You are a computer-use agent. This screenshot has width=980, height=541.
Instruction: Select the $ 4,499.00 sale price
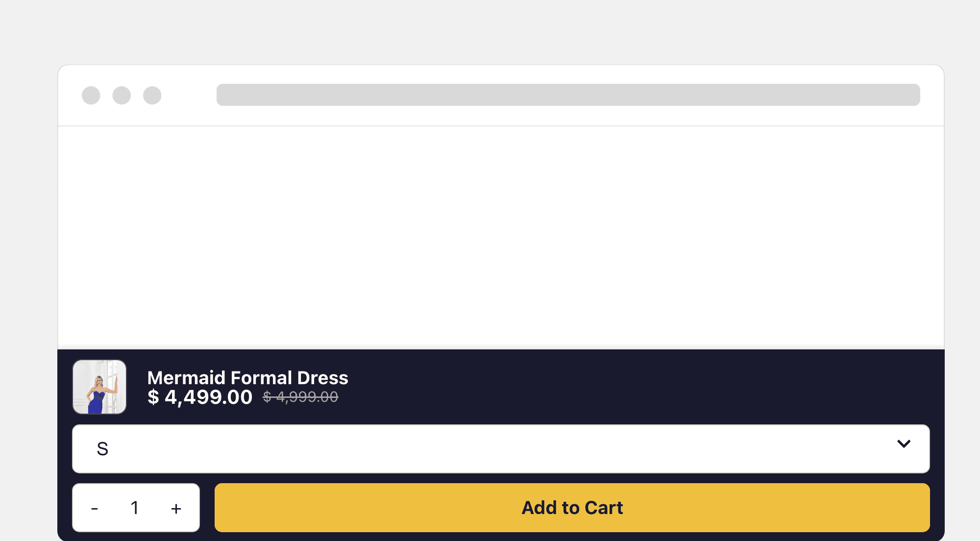coord(200,397)
